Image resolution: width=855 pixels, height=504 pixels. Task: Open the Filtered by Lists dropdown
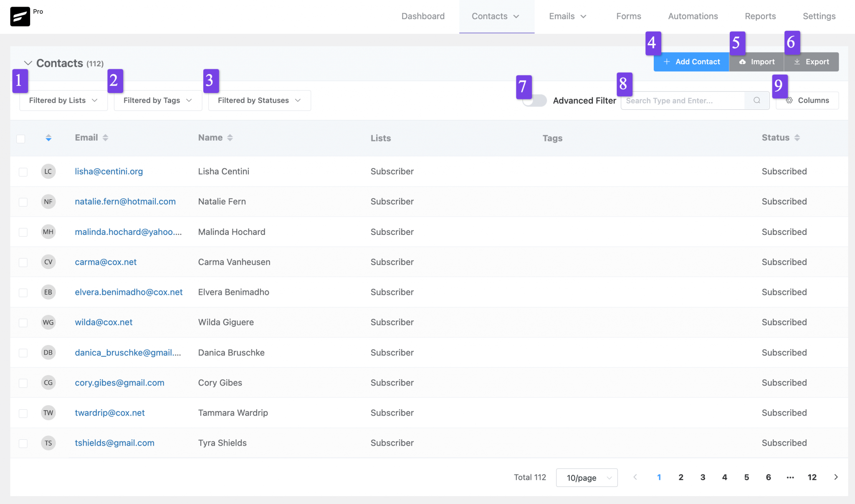[63, 100]
